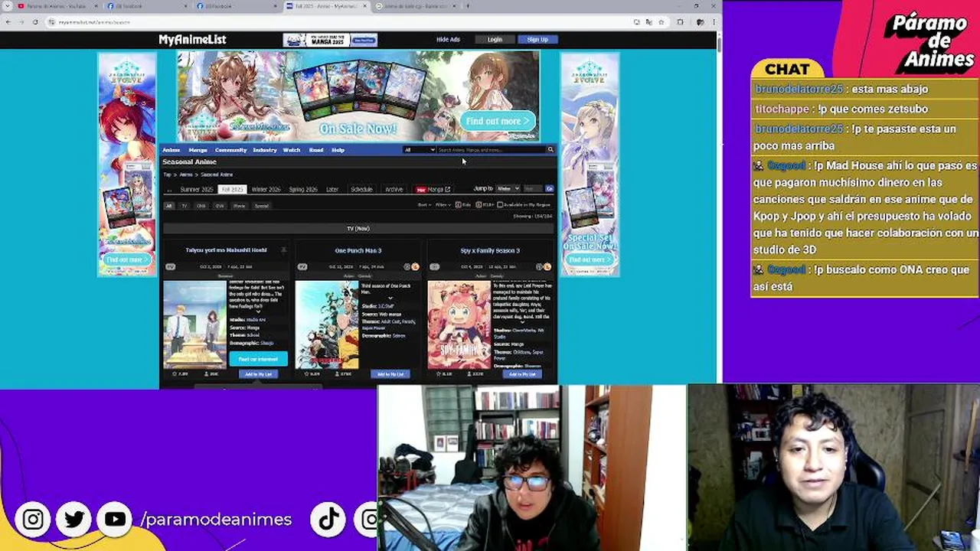
Task: Click the bookmark star icon in address bar
Action: point(661,22)
